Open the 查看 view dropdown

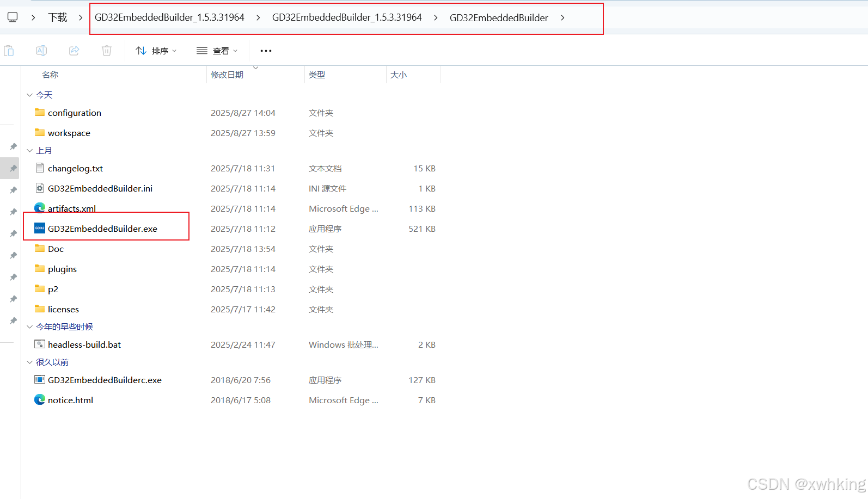(x=217, y=51)
